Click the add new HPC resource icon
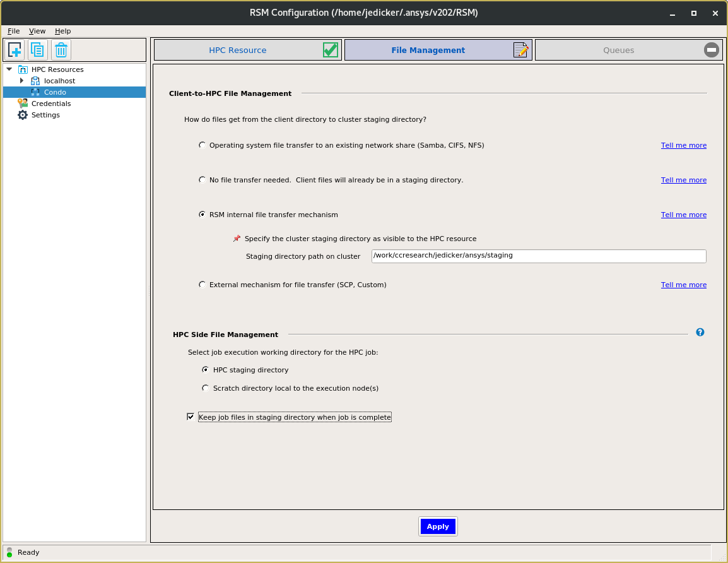 [15, 50]
